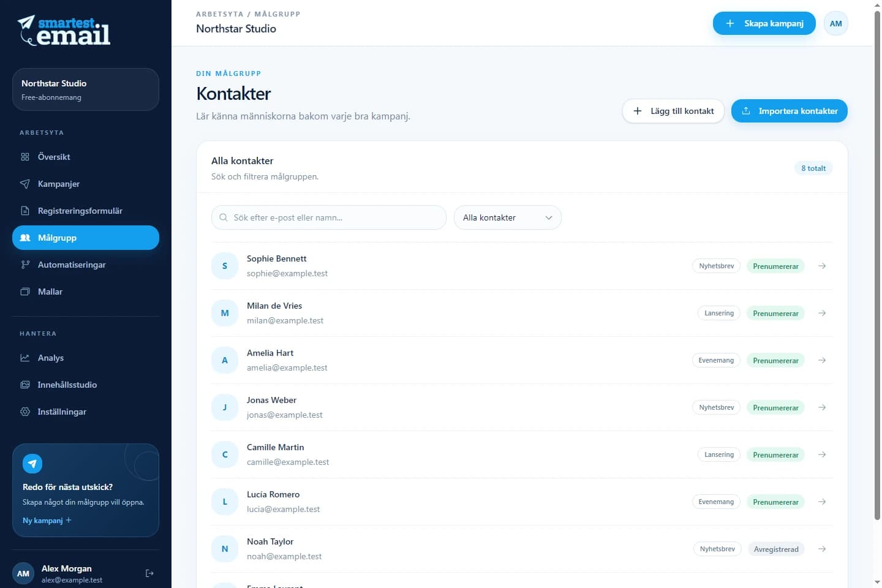Click the ARBETSYTA breadcrumb text

(x=219, y=14)
